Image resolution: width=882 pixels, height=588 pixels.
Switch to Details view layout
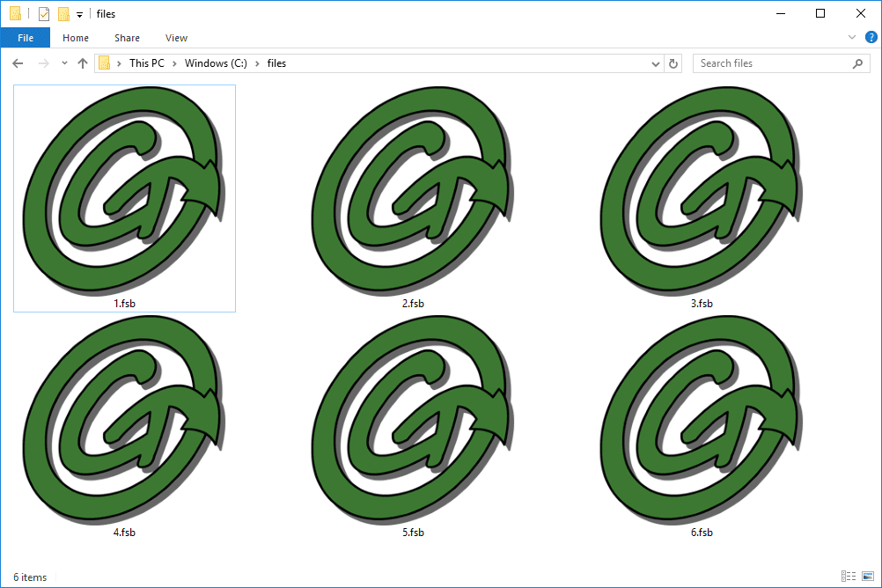[x=849, y=577]
